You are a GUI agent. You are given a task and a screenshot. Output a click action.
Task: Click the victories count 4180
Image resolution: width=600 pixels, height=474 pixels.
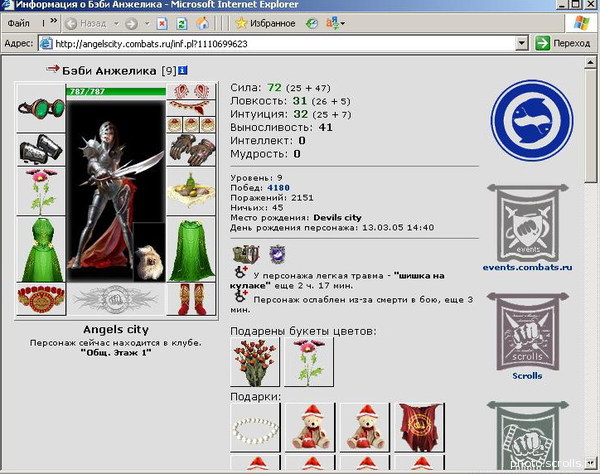(279, 188)
